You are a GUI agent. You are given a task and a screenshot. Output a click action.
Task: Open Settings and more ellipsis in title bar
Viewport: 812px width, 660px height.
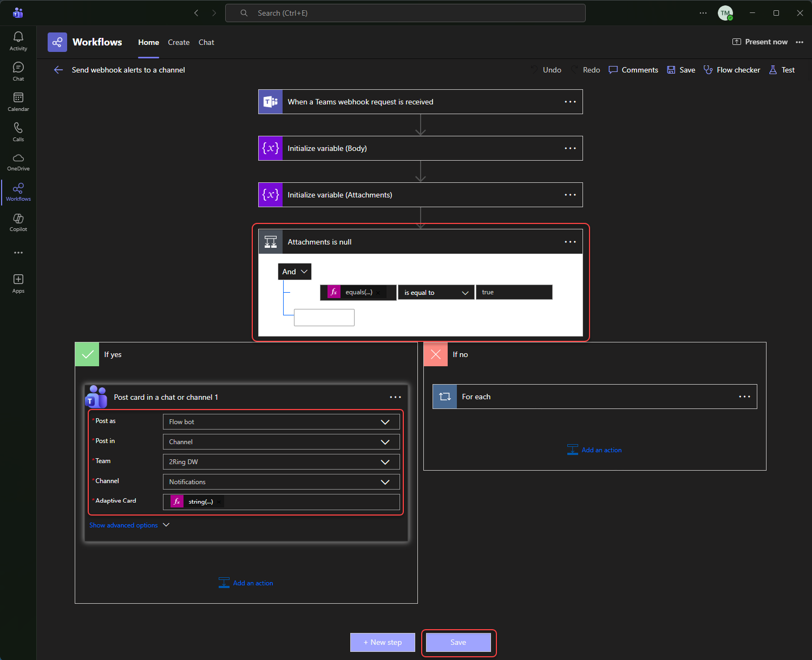coord(703,13)
